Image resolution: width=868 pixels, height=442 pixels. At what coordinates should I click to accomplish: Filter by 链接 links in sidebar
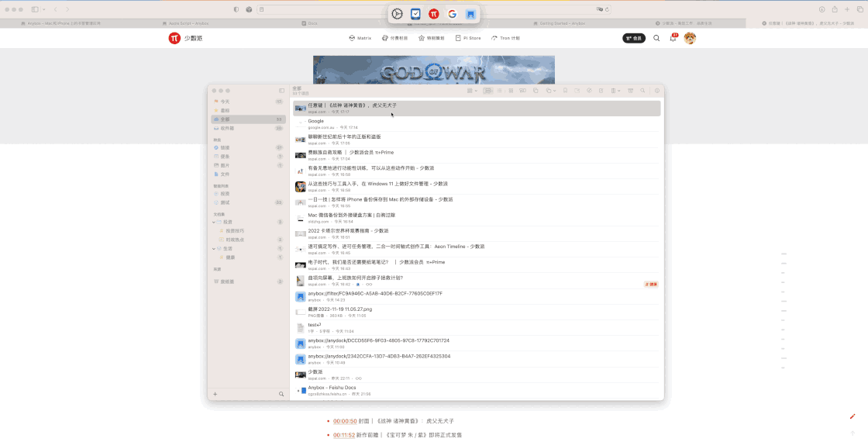248,148
